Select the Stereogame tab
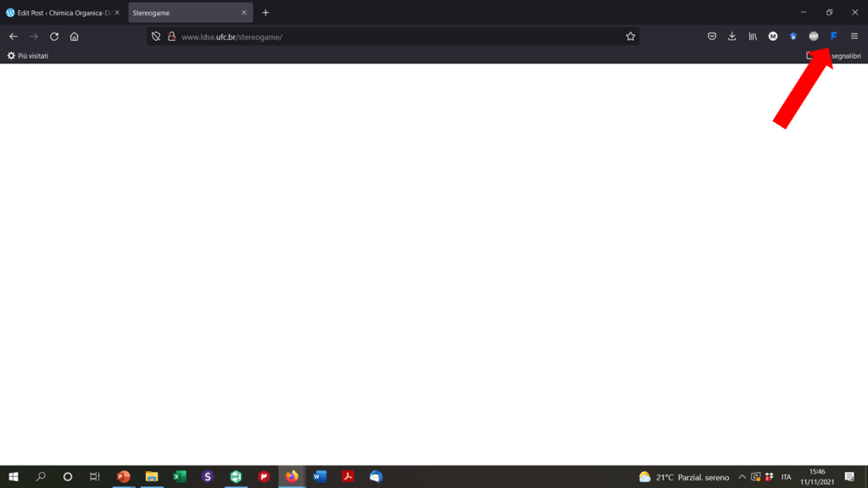This screenshot has height=488, width=868. click(182, 13)
